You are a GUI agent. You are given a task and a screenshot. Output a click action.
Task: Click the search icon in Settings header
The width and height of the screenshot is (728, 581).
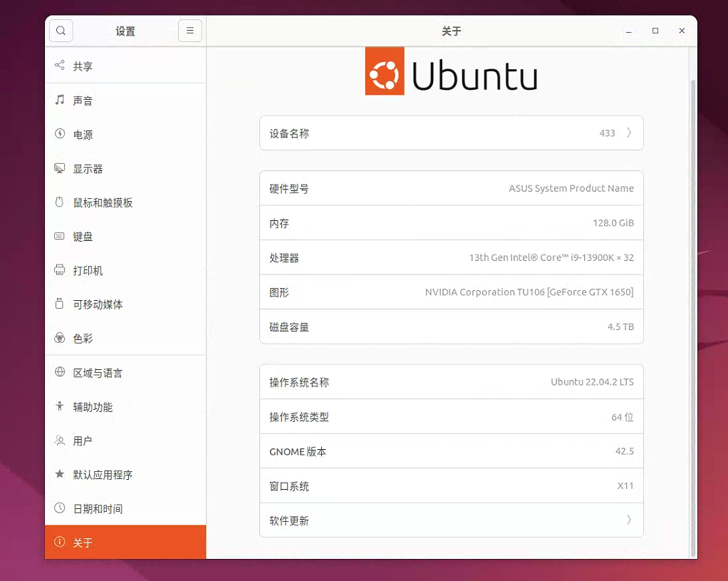[61, 31]
